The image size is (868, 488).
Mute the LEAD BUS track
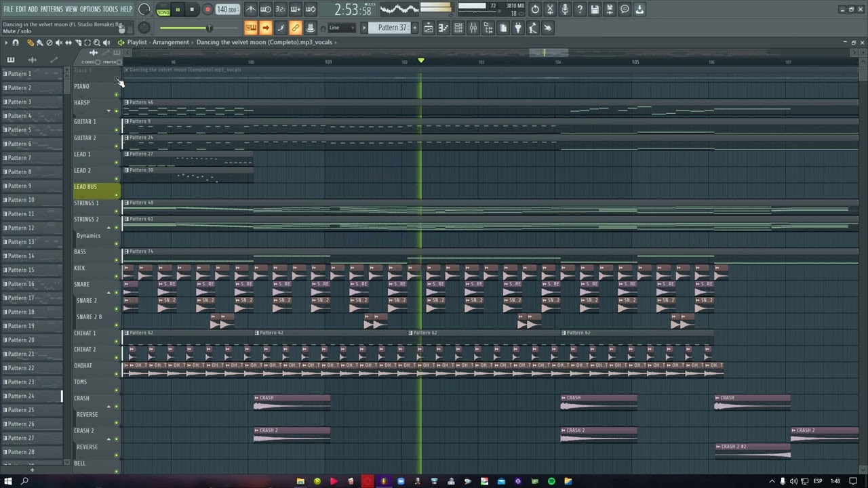point(116,195)
